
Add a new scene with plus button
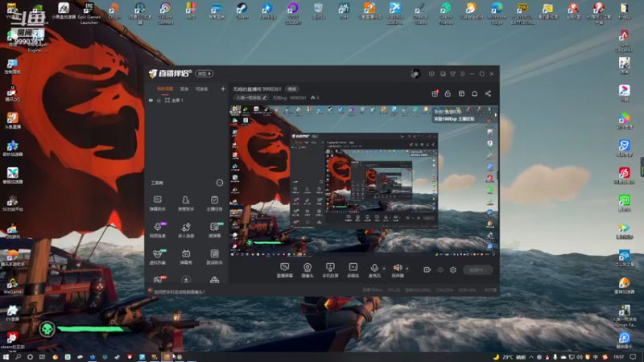pyautogui.click(x=223, y=88)
